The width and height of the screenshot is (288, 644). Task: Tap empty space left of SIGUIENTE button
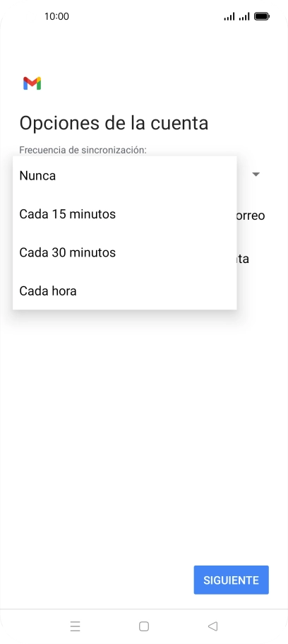pyautogui.click(x=97, y=580)
